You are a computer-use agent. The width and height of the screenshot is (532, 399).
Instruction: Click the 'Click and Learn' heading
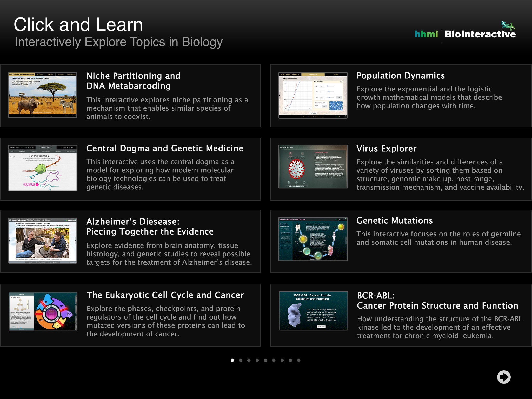tap(78, 25)
